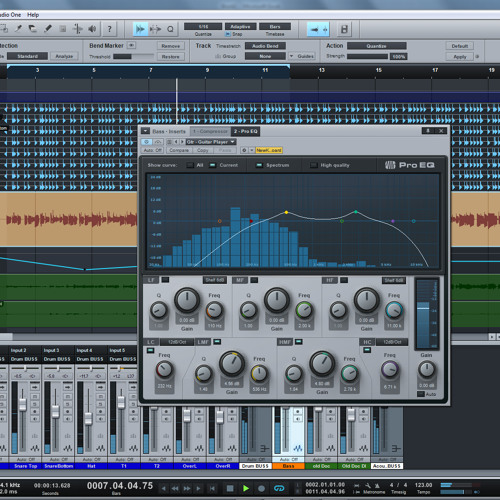Open the LF Shelf 6dB type selector
Viewport: 500px width, 500px height.
coord(215,280)
